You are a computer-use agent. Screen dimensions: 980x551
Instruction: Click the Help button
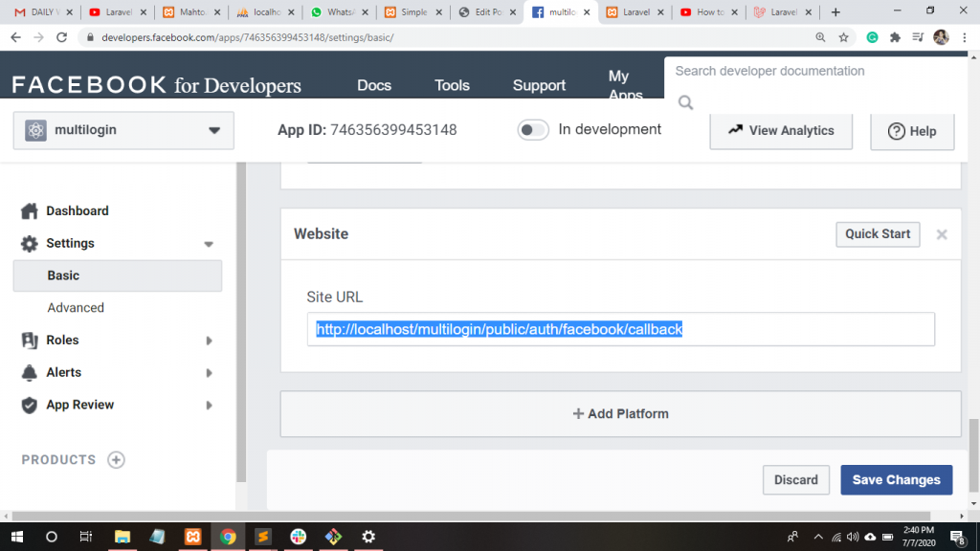(912, 131)
